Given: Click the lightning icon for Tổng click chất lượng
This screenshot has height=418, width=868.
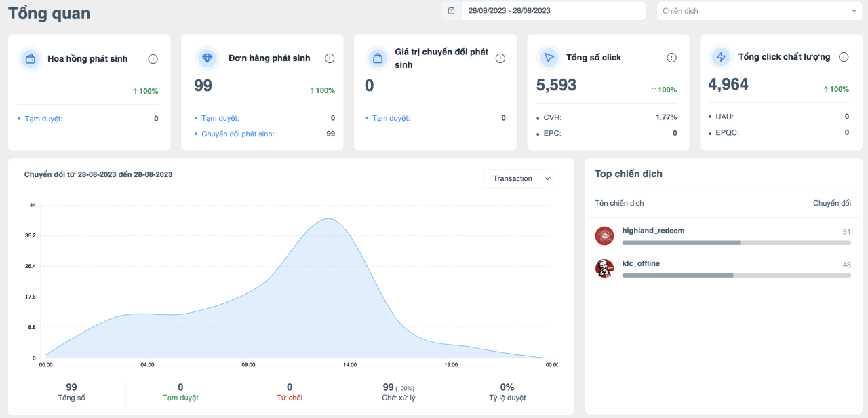Looking at the screenshot, I should [x=720, y=57].
